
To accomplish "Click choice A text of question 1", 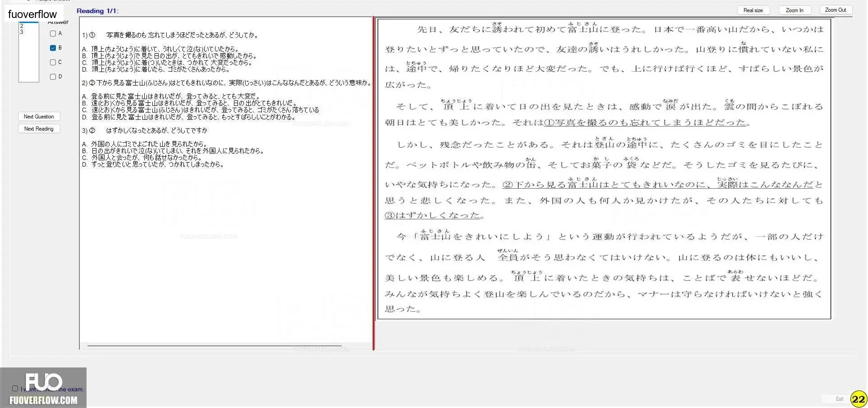I will click(160, 49).
